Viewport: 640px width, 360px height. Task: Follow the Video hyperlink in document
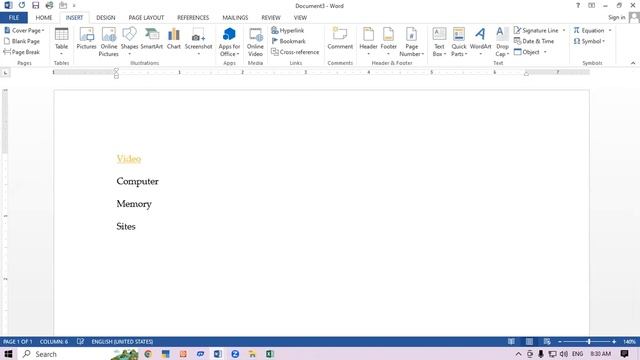click(129, 159)
